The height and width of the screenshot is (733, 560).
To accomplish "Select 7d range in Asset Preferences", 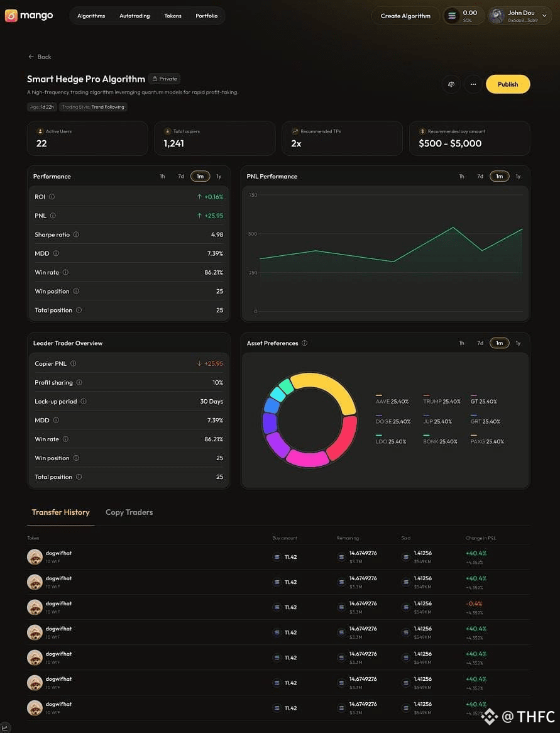I will coord(480,343).
